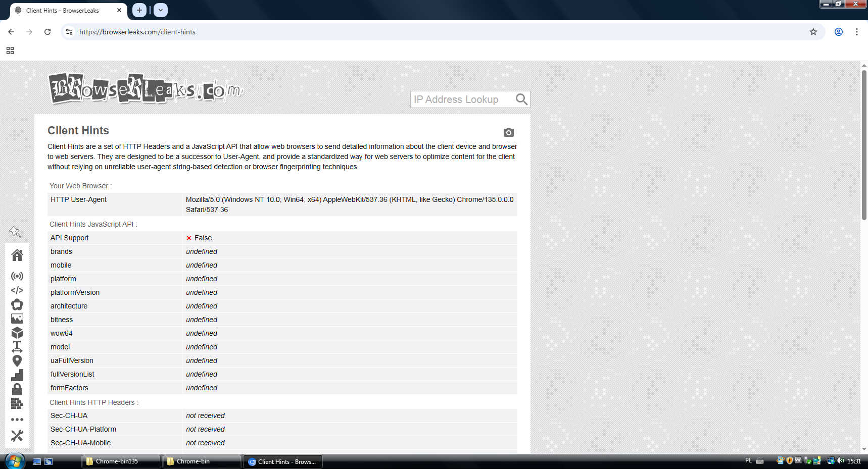
Task: Click the Switch between windows quick launch icon
Action: click(49, 461)
